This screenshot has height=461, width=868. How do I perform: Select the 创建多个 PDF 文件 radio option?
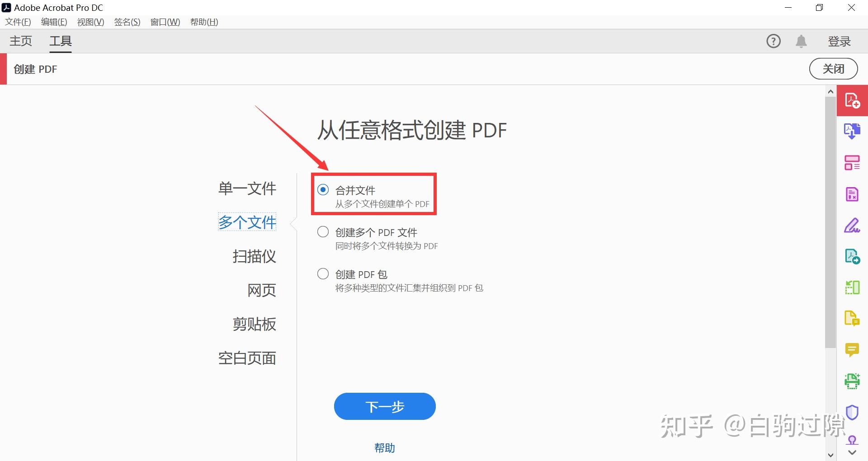323,232
